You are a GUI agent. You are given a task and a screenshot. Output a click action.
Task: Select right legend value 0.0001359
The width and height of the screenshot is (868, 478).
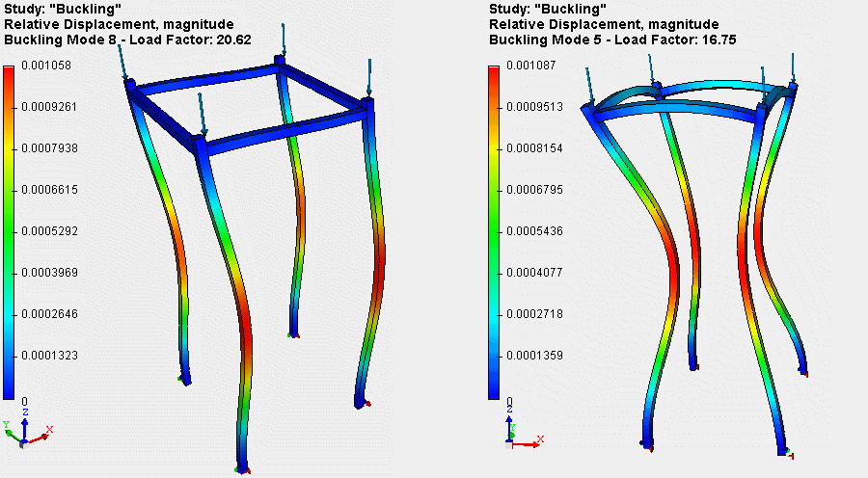pyautogui.click(x=534, y=356)
